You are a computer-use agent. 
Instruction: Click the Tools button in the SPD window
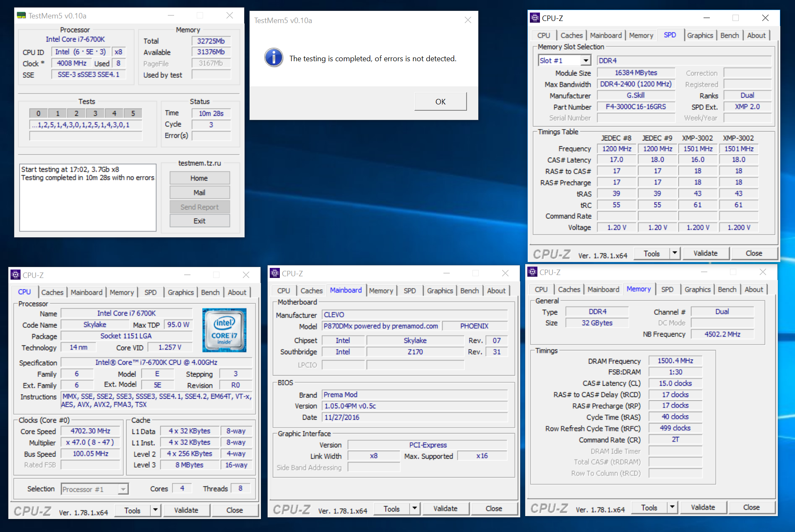652,253
